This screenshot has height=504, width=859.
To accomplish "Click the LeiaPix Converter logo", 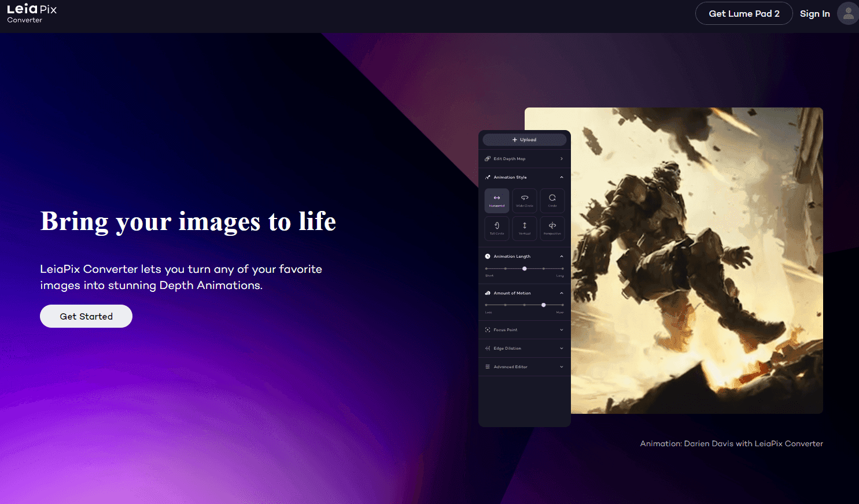I will [32, 13].
